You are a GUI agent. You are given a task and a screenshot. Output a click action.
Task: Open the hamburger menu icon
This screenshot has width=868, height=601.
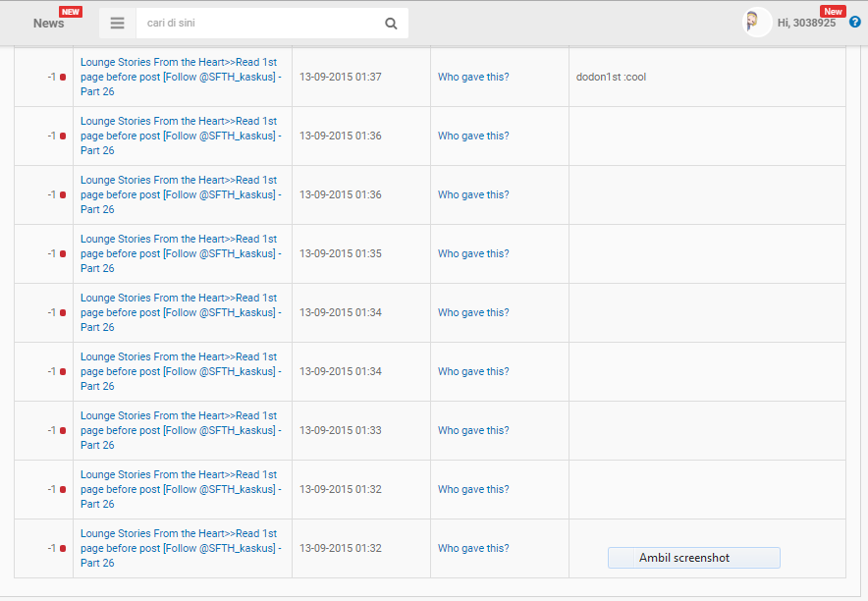coord(117,24)
